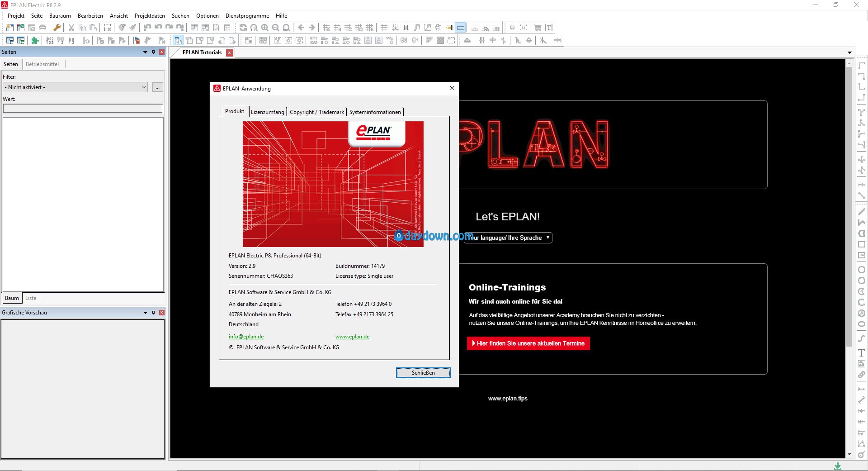This screenshot has height=471, width=868.
Task: Click the filter '...' browse button
Action: click(157, 87)
